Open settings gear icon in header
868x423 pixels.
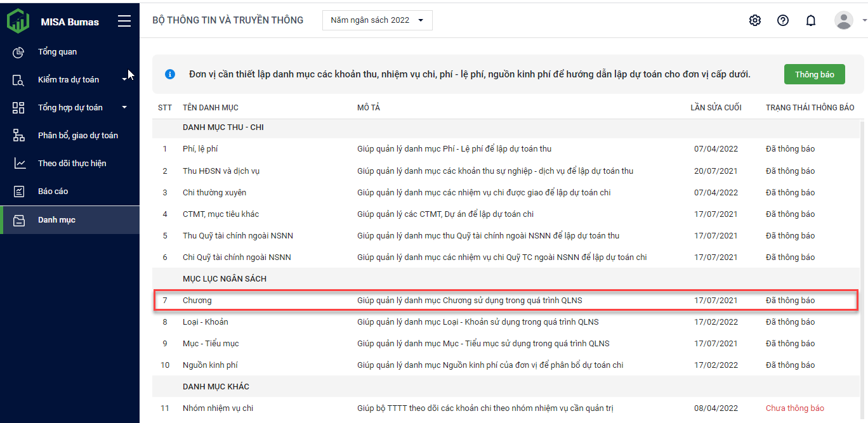pos(754,20)
